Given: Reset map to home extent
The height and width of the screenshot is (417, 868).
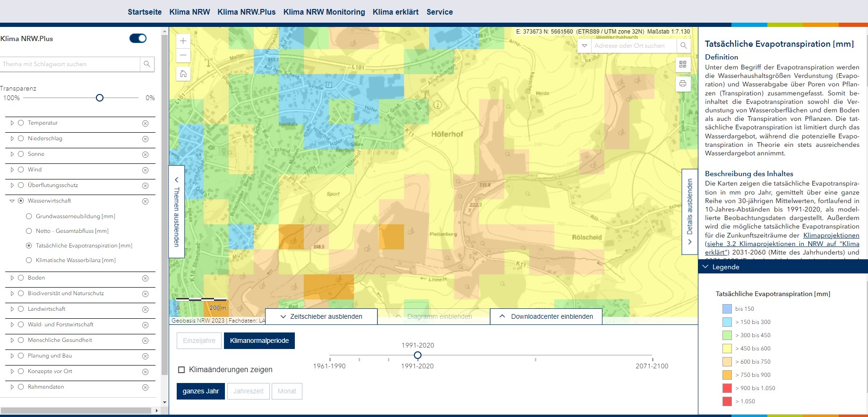Looking at the screenshot, I should [x=183, y=74].
